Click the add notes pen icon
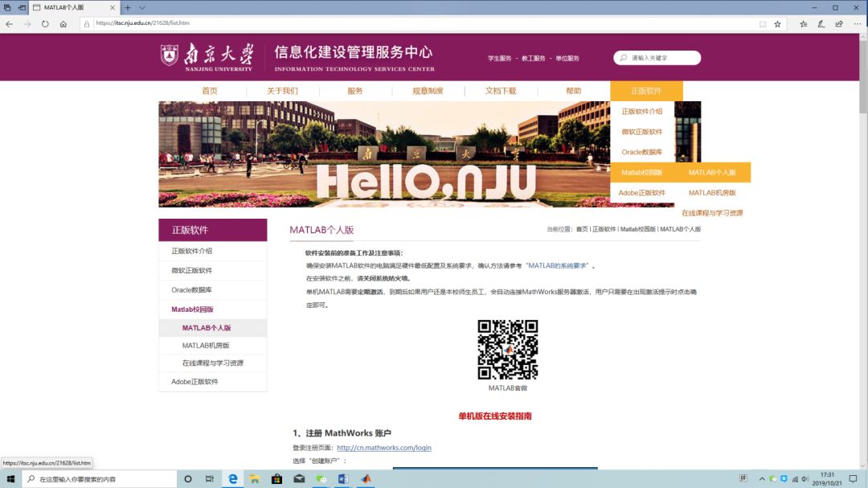 tap(821, 24)
